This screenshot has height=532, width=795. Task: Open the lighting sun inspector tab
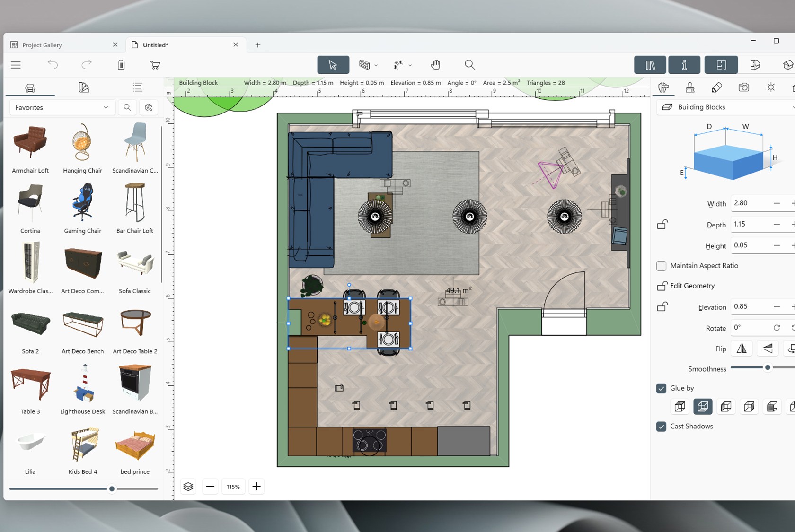click(x=771, y=87)
